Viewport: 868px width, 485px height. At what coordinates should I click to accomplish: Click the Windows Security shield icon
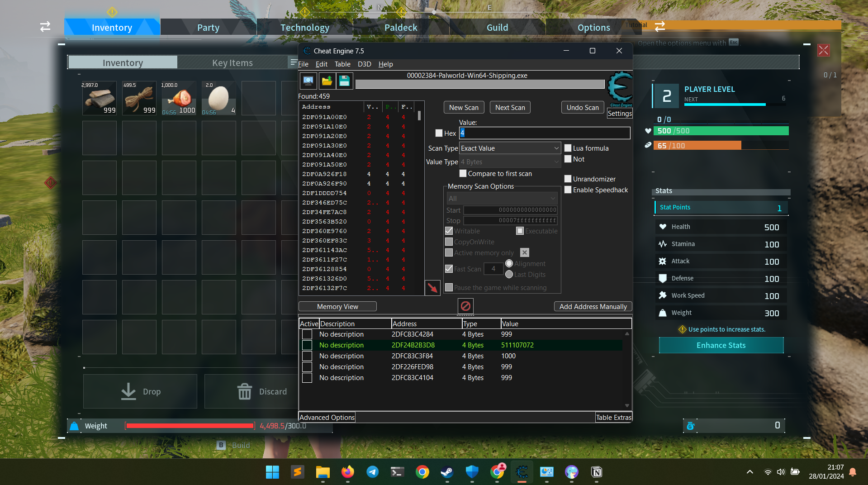pos(472,472)
